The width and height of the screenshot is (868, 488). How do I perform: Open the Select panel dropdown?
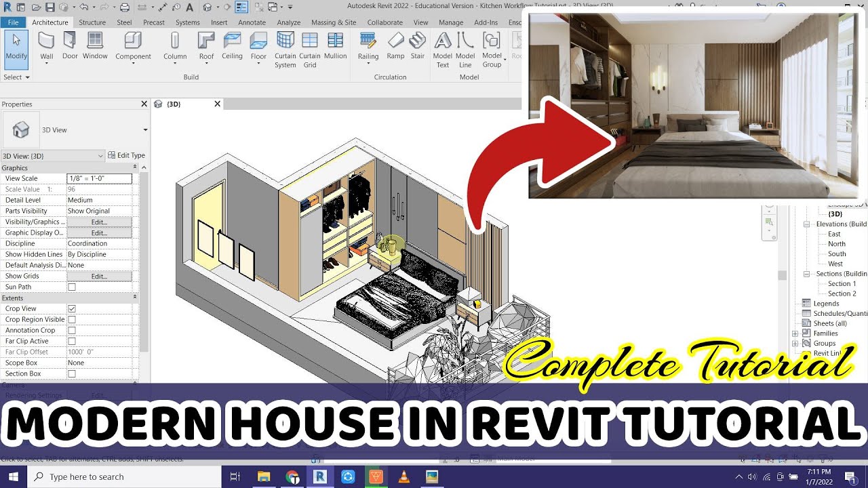[x=16, y=77]
